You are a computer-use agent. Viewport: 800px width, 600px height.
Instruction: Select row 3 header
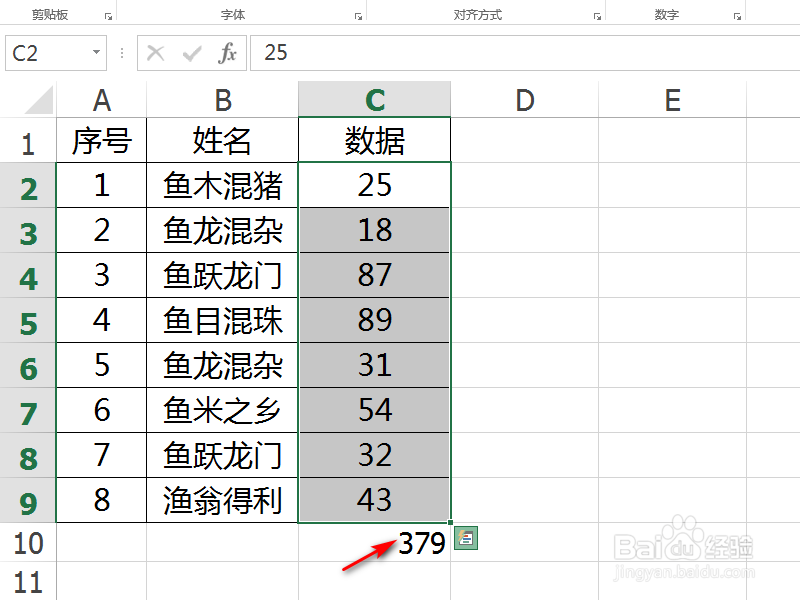28,230
